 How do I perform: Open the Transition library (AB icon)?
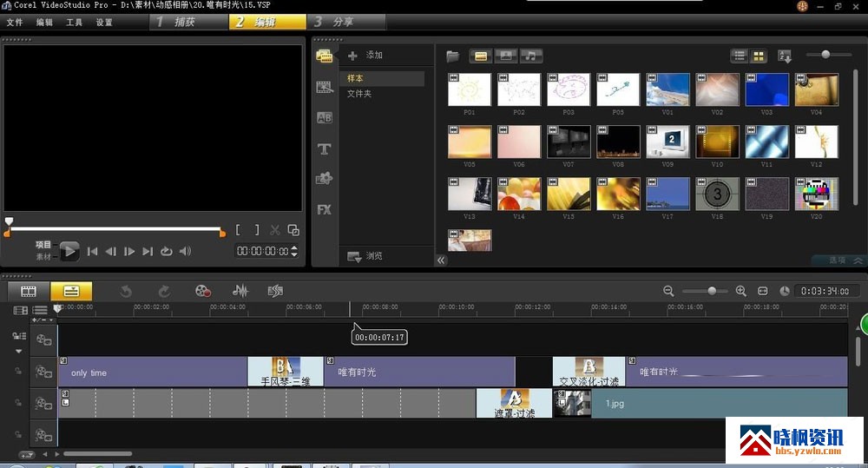pos(325,118)
